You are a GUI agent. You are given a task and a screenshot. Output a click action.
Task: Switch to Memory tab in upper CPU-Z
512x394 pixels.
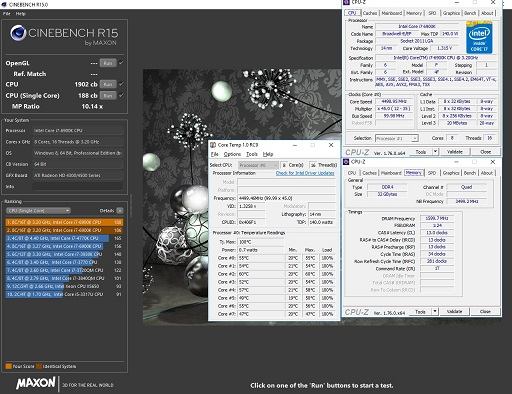(414, 13)
